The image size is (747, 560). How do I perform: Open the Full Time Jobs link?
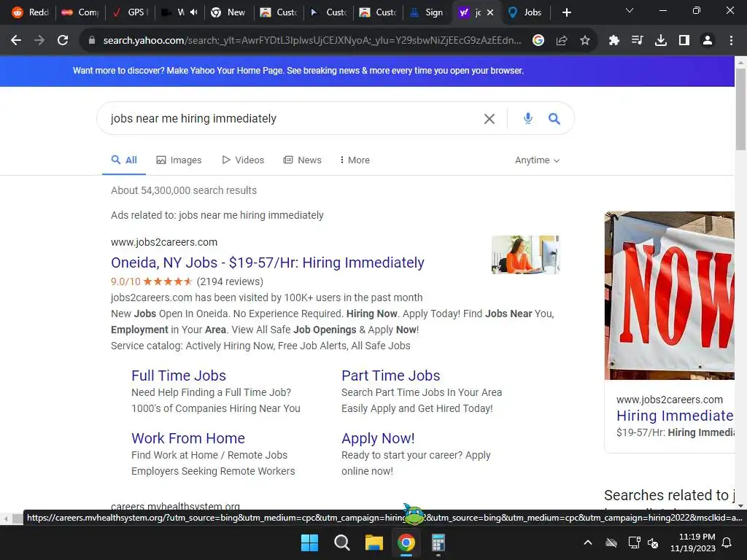(x=179, y=376)
